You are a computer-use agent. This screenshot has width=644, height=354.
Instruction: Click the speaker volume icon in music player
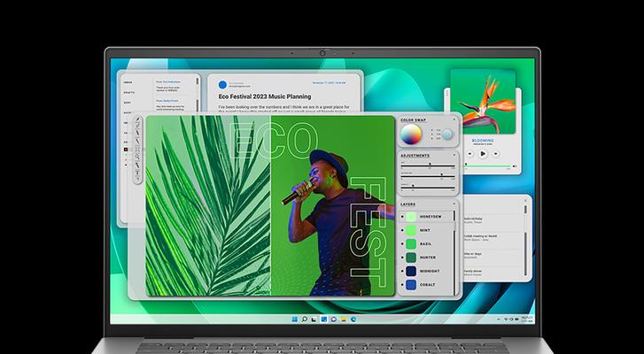click(x=515, y=166)
